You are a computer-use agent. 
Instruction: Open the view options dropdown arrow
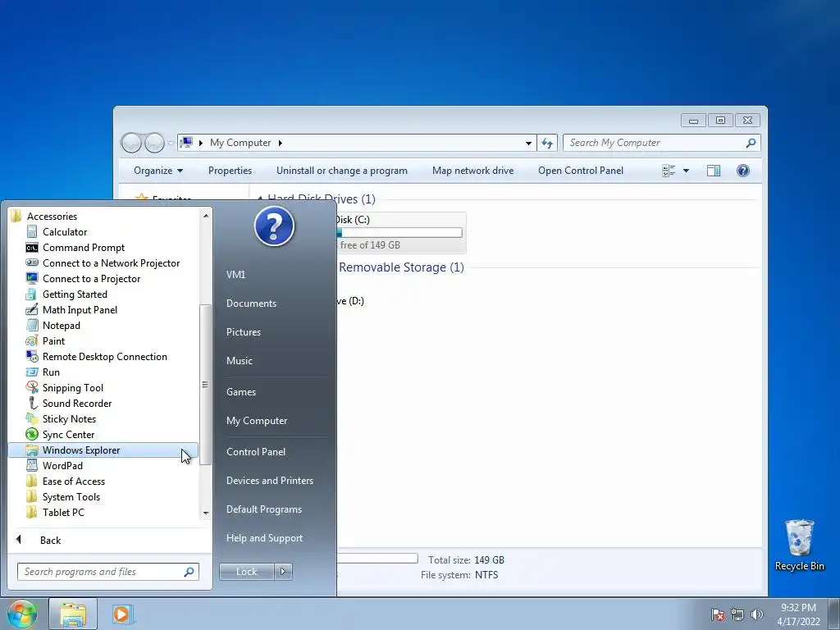687,171
